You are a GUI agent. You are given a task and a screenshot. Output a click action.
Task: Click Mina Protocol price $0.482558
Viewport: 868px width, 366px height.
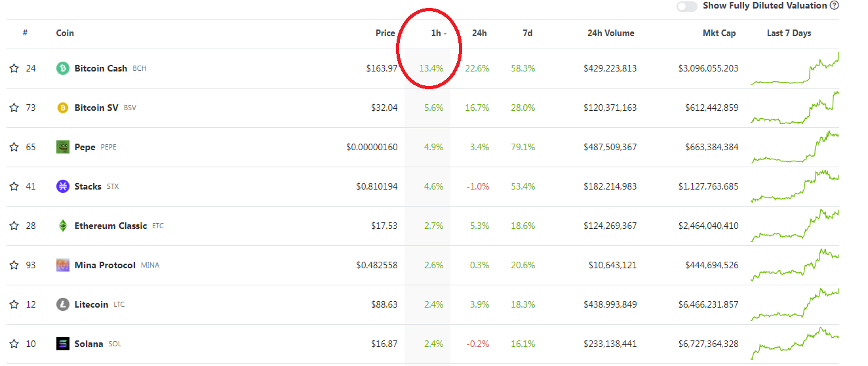coord(377,265)
